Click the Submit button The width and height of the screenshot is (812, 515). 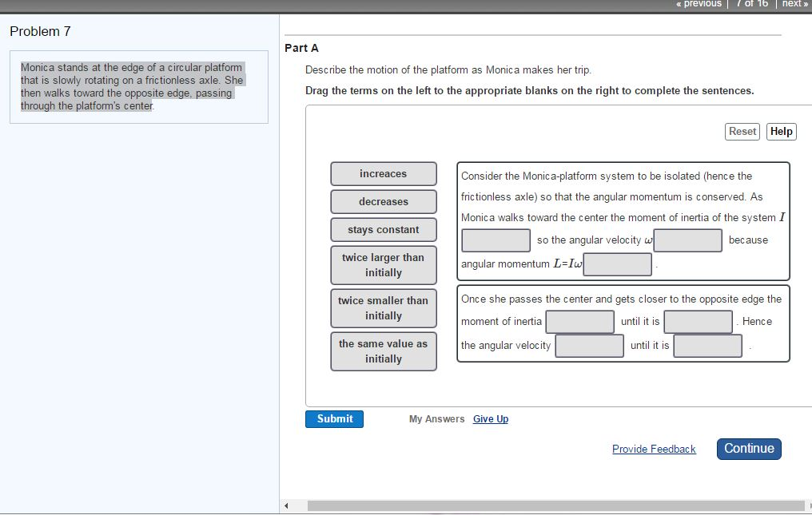coord(334,419)
